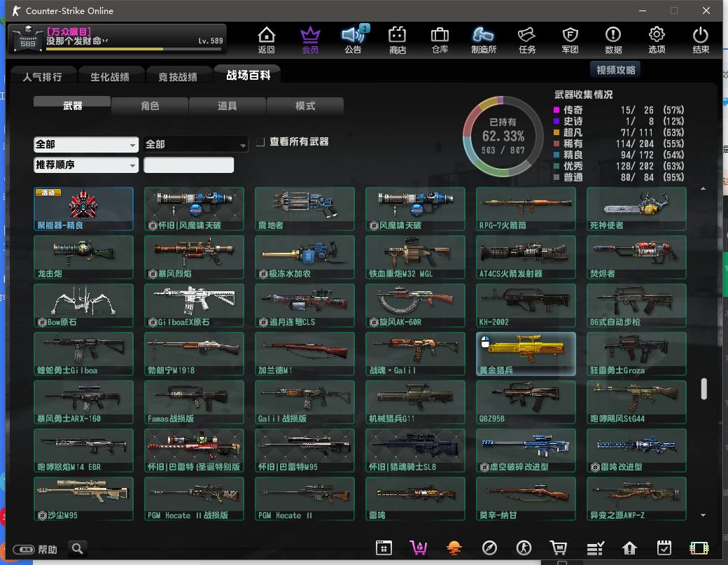
Task: Select the 震地者 weapon card
Action: 304,209
